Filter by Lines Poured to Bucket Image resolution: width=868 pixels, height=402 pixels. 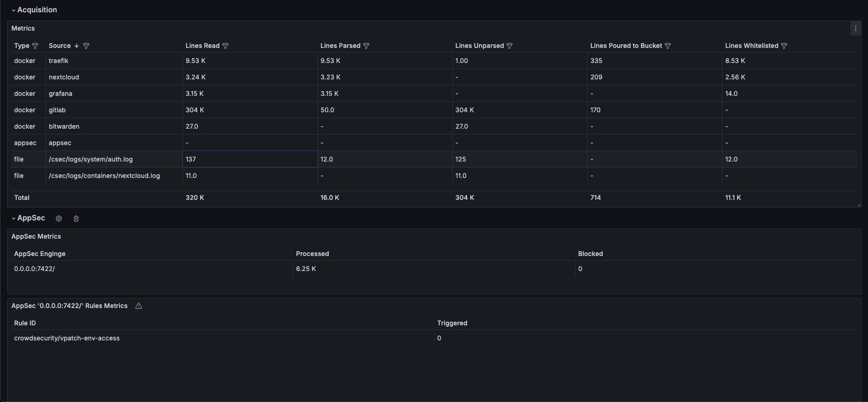pyautogui.click(x=668, y=46)
